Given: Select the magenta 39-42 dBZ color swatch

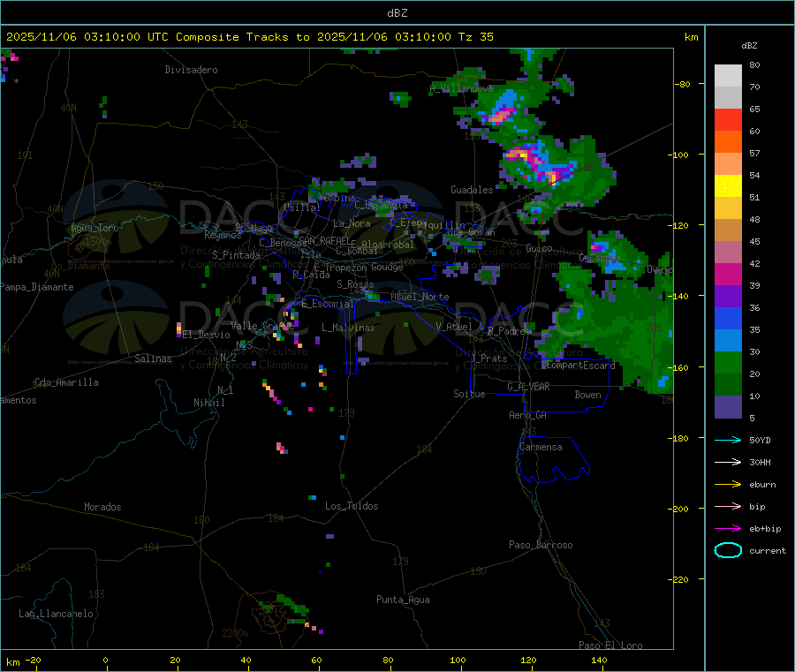Looking at the screenshot, I should [x=728, y=274].
